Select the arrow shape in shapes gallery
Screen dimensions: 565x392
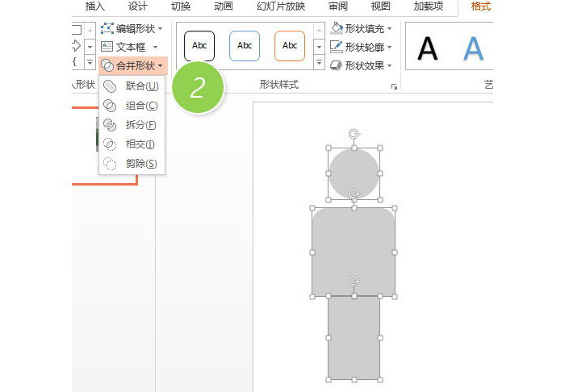point(76,46)
